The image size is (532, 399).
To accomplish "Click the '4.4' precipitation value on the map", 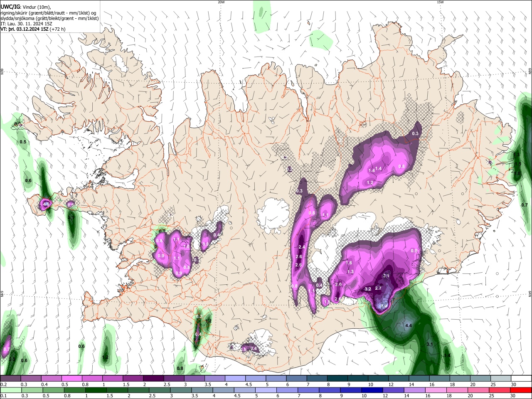I will tap(408, 325).
